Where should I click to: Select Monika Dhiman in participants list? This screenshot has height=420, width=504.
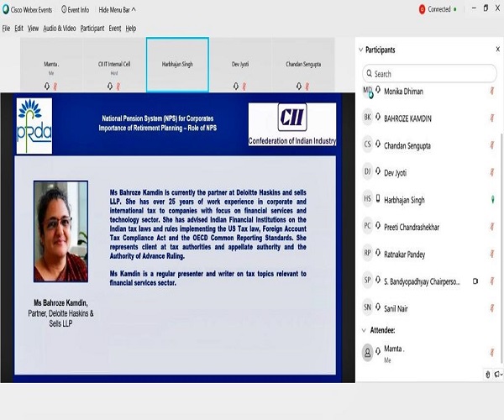[x=430, y=92]
